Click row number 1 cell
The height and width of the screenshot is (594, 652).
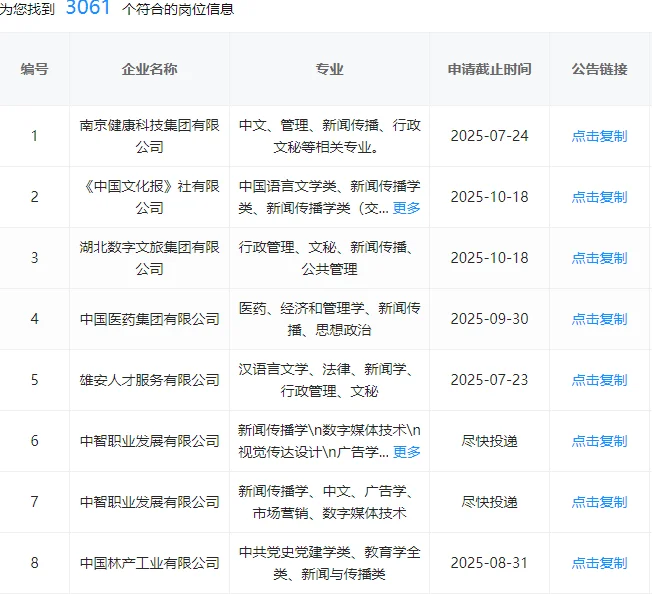(x=35, y=136)
